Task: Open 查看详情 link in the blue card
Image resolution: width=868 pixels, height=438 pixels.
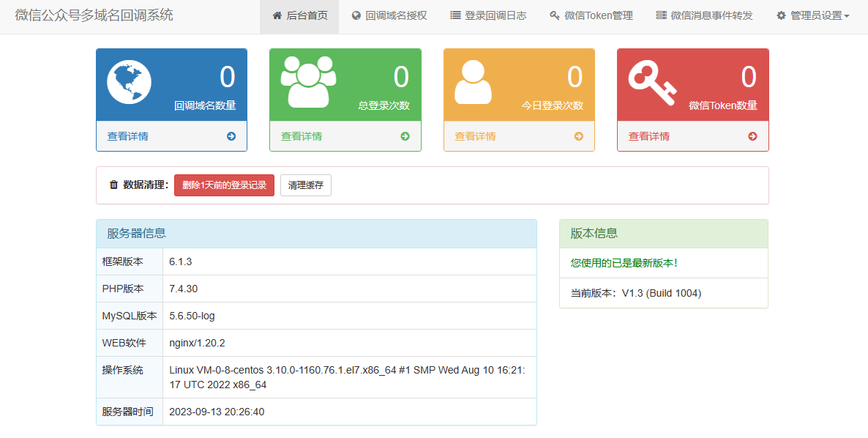Action: [x=128, y=136]
